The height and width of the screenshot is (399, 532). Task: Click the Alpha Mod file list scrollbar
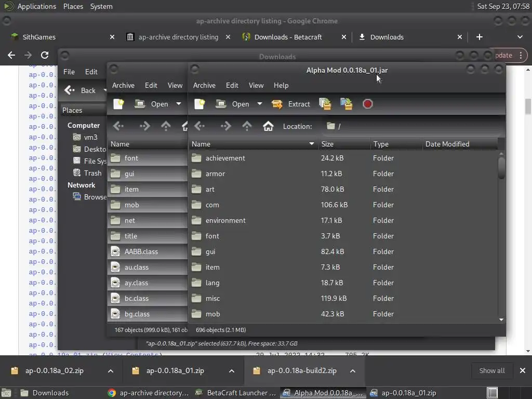coord(501,168)
